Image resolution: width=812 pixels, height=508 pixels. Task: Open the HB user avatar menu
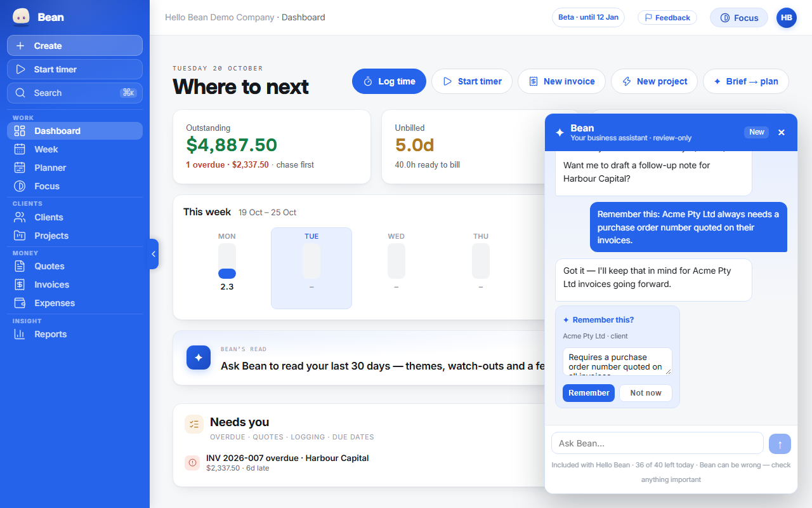[x=787, y=18]
